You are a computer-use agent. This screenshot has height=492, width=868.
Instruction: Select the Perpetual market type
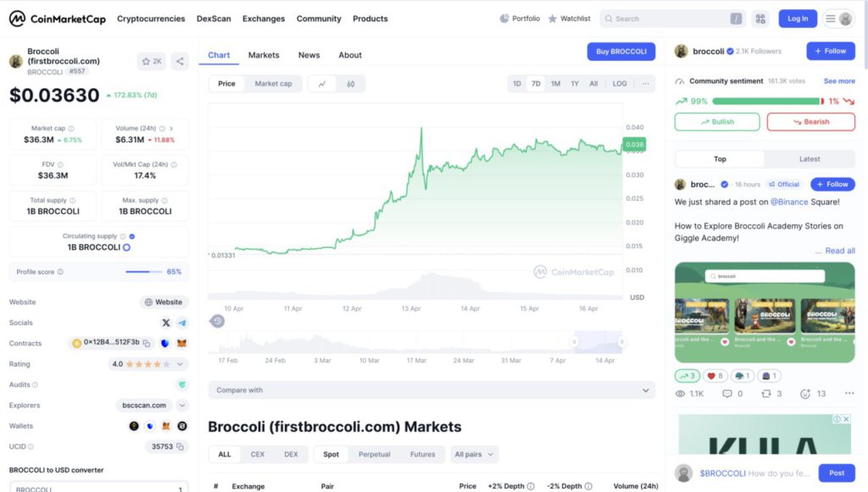pyautogui.click(x=374, y=455)
